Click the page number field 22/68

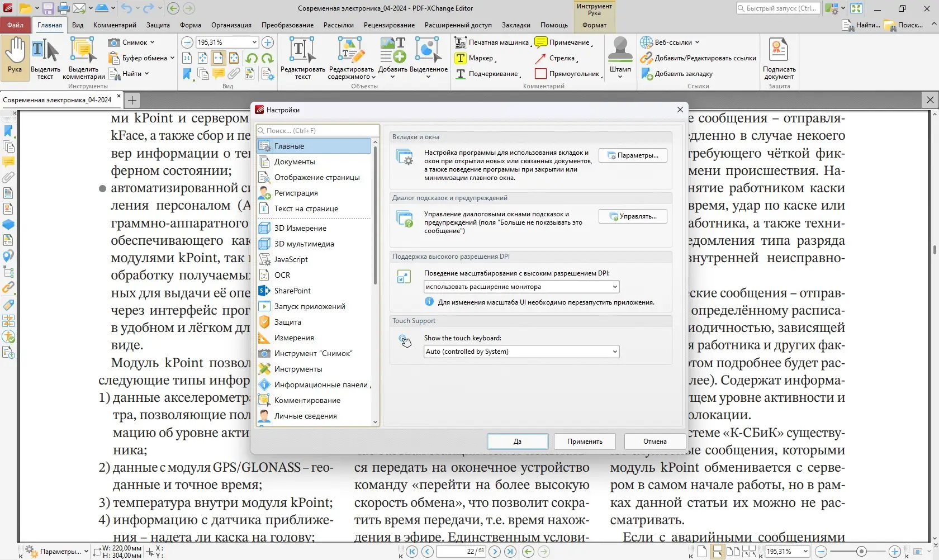(461, 552)
